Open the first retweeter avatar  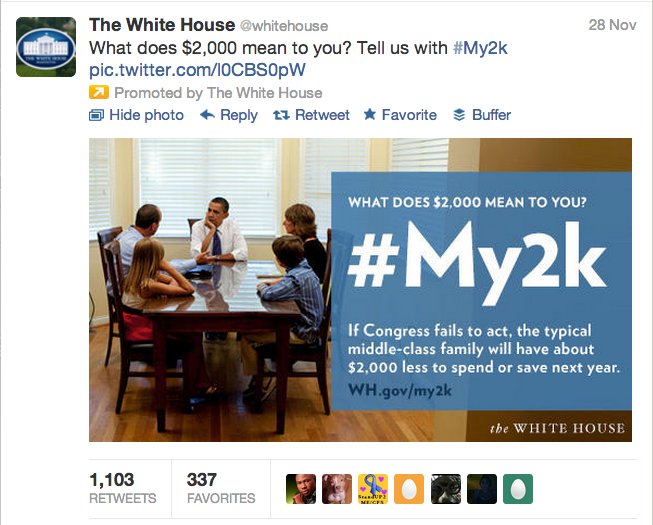point(301,488)
